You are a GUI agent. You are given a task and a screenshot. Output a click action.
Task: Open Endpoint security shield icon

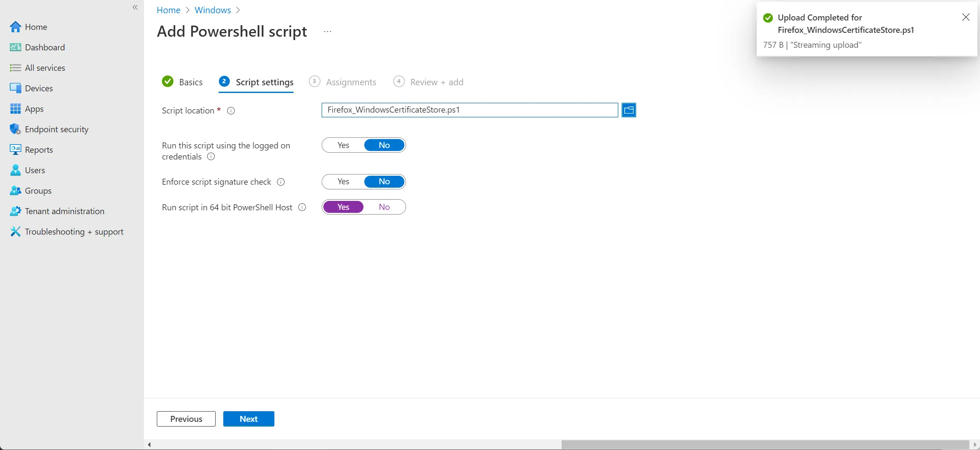click(x=15, y=129)
